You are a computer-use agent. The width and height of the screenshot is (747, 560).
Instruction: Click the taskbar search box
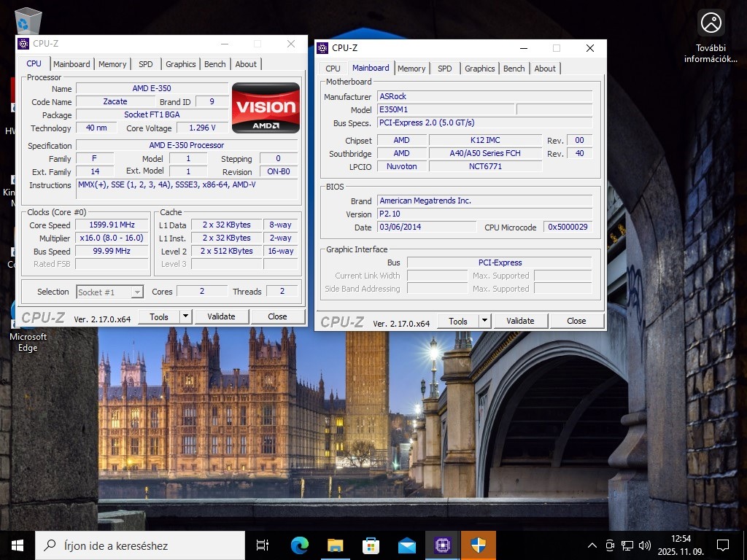click(140, 545)
